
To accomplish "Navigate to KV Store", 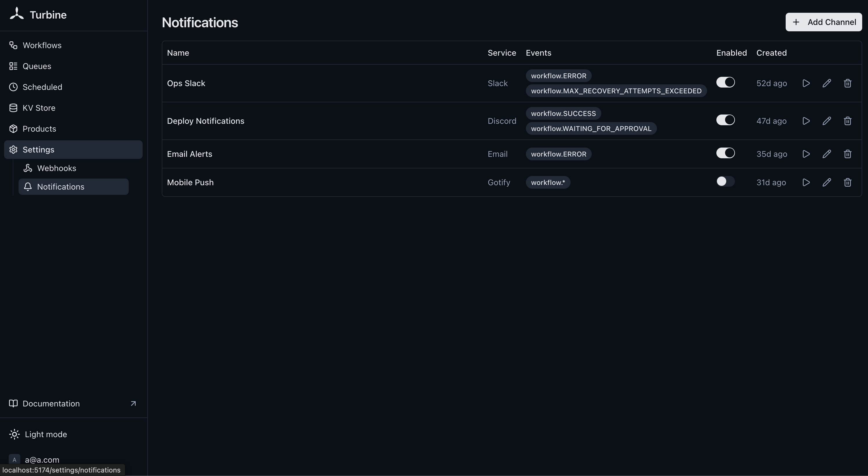I will click(73, 108).
